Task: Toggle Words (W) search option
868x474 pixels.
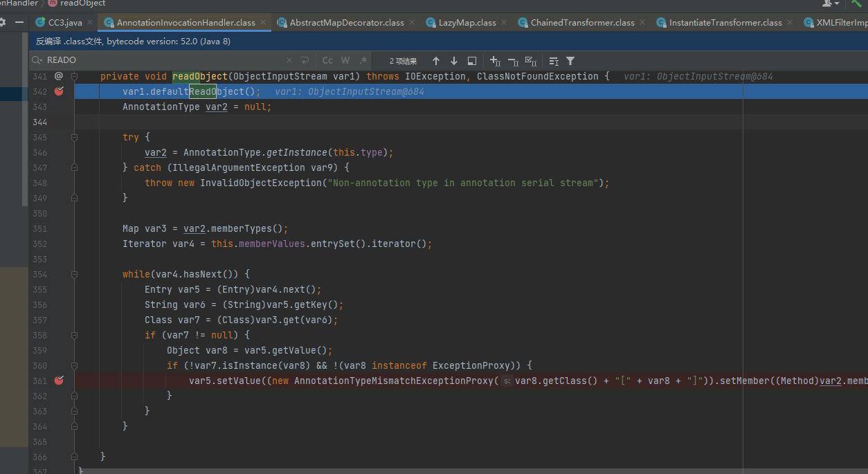Action: click(x=345, y=61)
